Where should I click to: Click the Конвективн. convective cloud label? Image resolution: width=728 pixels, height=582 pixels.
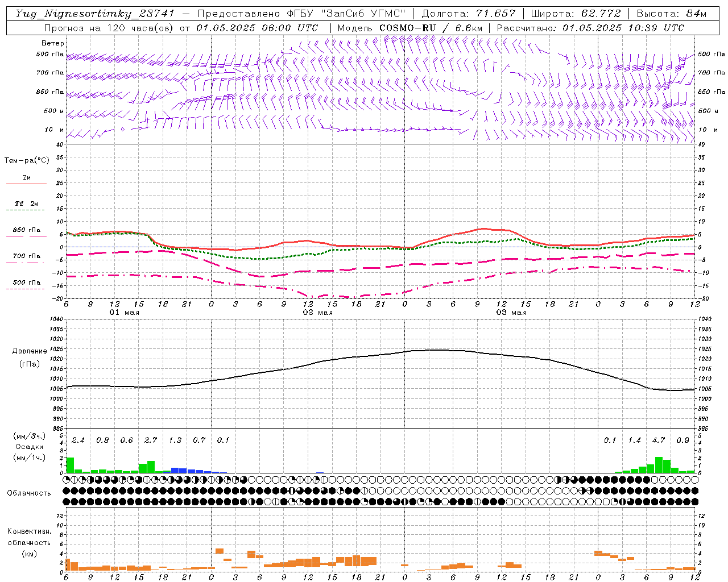(29, 531)
